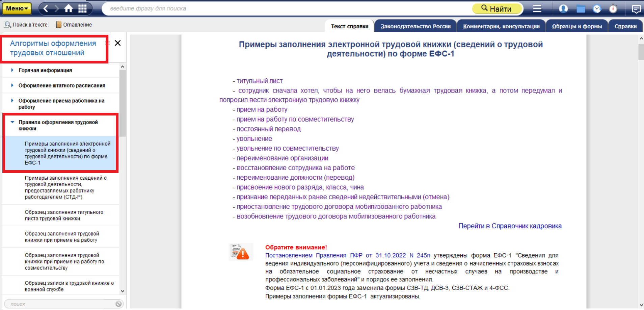This screenshot has height=310, width=644.
Task: Open the blue folder icon
Action: pyautogui.click(x=581, y=8)
